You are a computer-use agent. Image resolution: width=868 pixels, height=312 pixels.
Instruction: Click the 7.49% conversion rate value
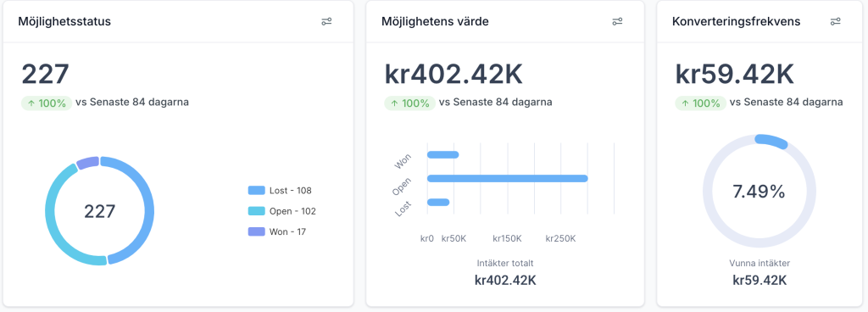click(x=759, y=192)
